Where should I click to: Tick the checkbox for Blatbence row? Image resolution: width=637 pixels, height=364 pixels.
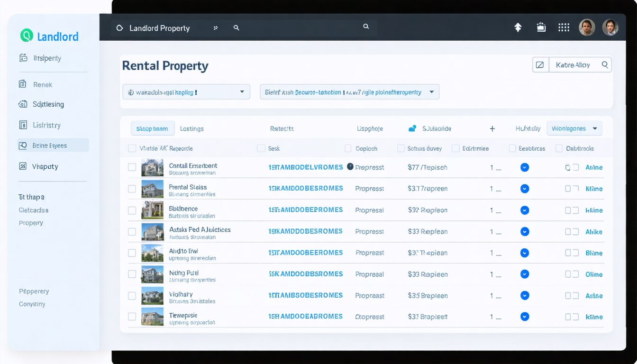(132, 210)
